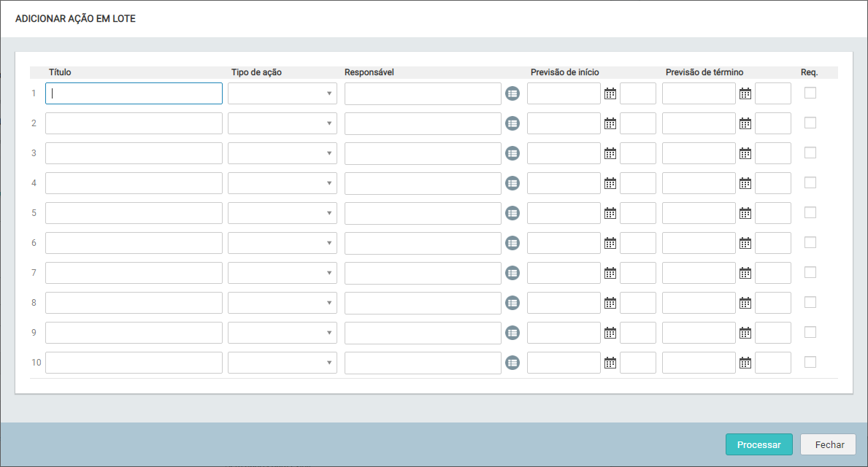Focus Previsão de início date field row 3
Viewport: 868px width, 467px height.
[x=564, y=153]
